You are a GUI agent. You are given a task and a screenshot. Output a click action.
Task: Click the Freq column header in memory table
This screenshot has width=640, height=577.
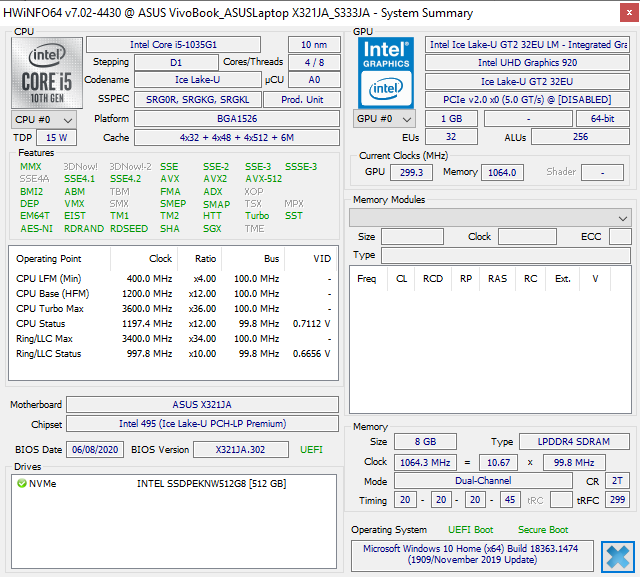click(x=367, y=279)
